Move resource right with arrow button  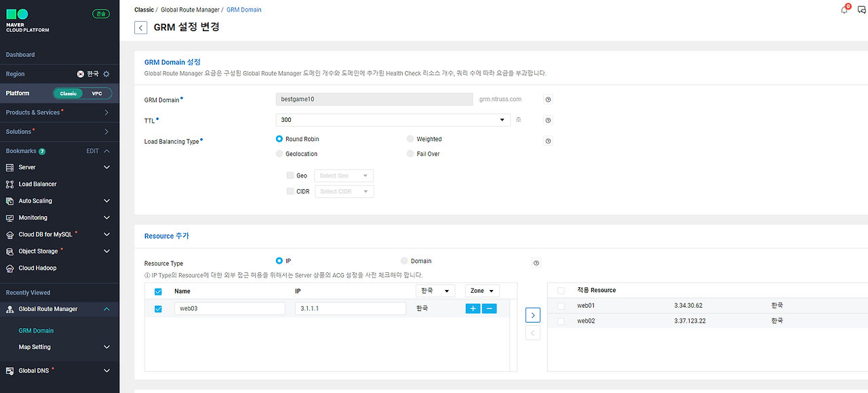[533, 315]
